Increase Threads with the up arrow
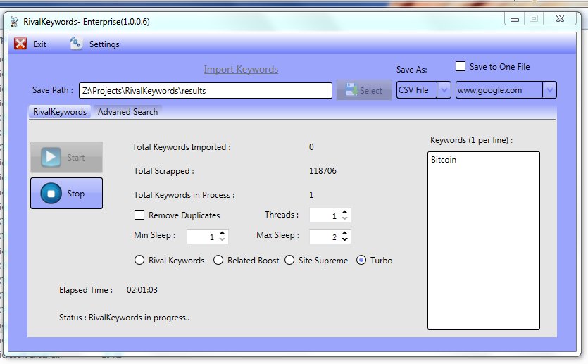 pyautogui.click(x=344, y=212)
